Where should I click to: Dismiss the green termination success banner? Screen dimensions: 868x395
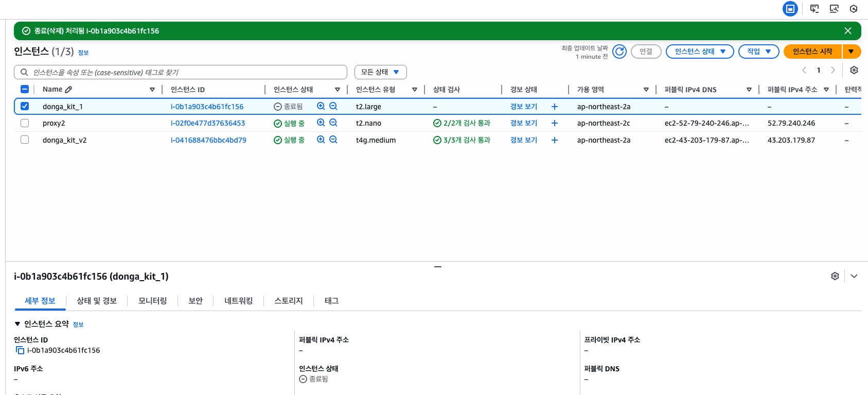click(x=848, y=31)
